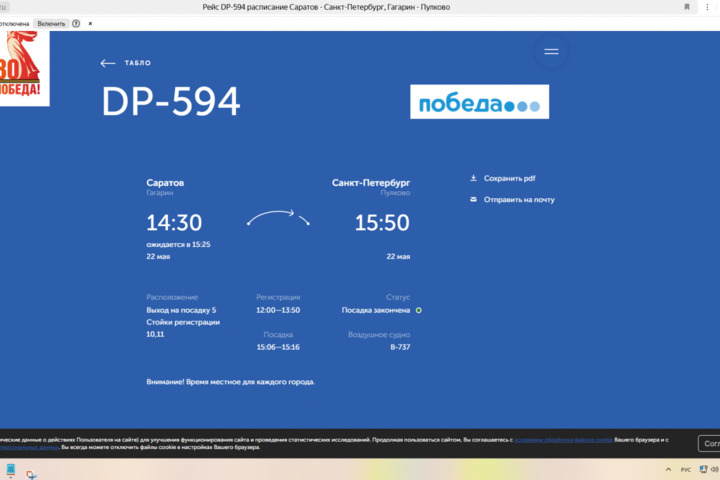The image size is (720, 480).
Task: Show hidden tray icons chevron
Action: 668,469
